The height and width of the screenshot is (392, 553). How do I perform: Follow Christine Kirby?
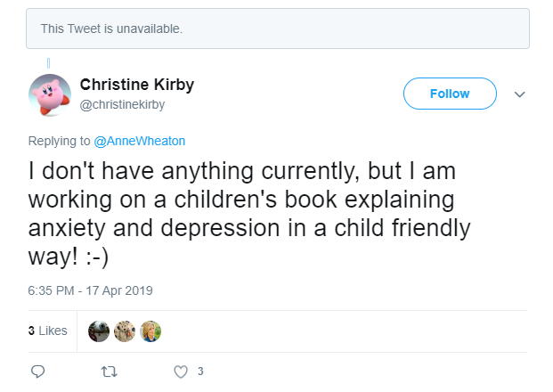point(450,94)
